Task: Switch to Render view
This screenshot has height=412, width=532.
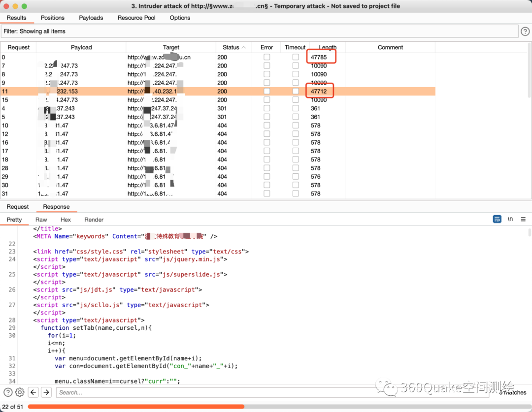Action: click(x=94, y=220)
